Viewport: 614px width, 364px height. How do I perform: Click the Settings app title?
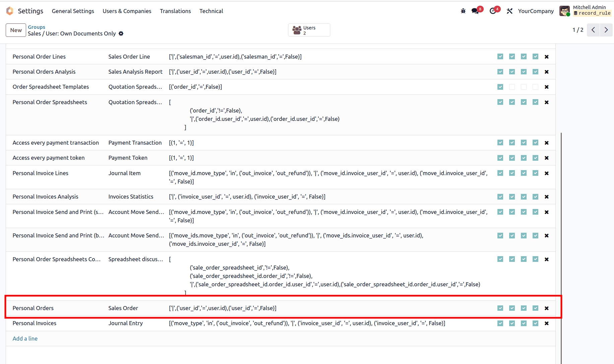[x=30, y=11]
